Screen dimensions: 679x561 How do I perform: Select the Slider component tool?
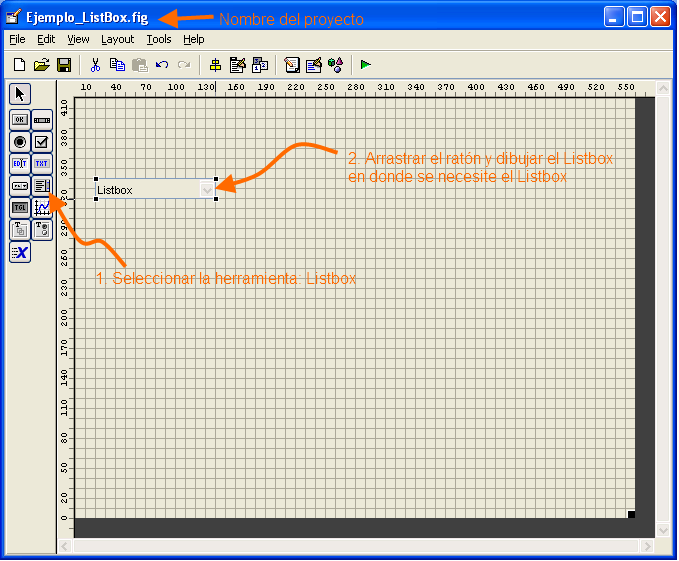(x=42, y=120)
